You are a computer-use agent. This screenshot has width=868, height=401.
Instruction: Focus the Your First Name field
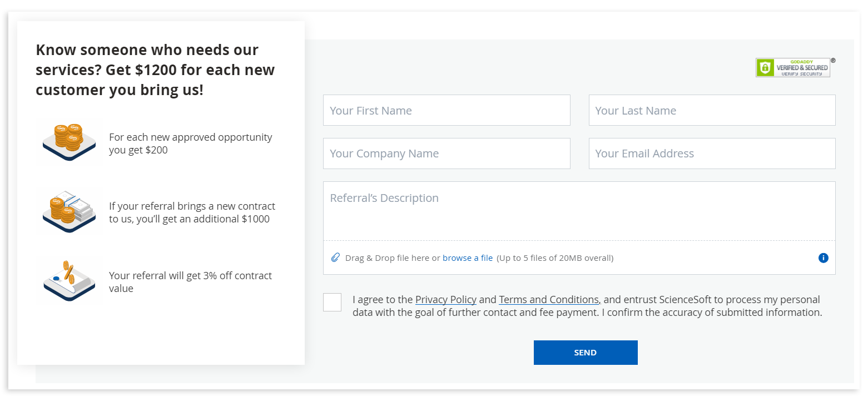447,110
